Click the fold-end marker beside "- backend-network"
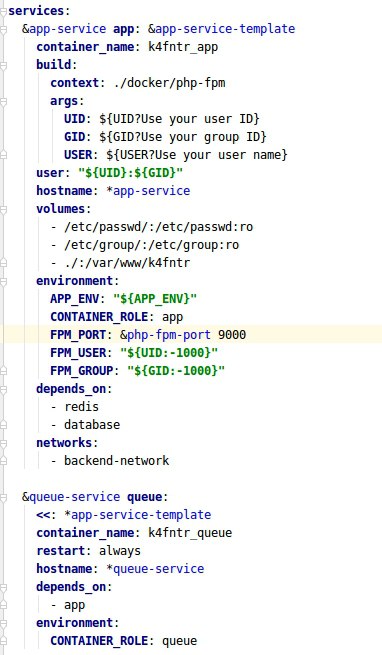This screenshot has height=655, width=382. point(3,461)
